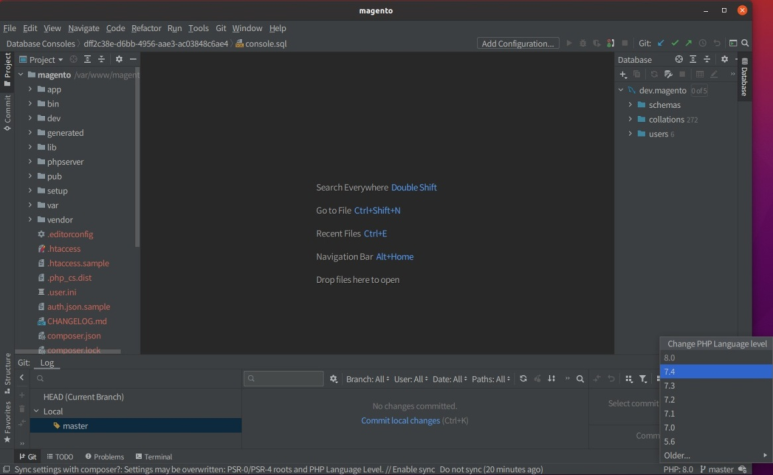Focus the branches search field
Image resolution: width=773 pixels, height=475 pixels.
(x=136, y=378)
